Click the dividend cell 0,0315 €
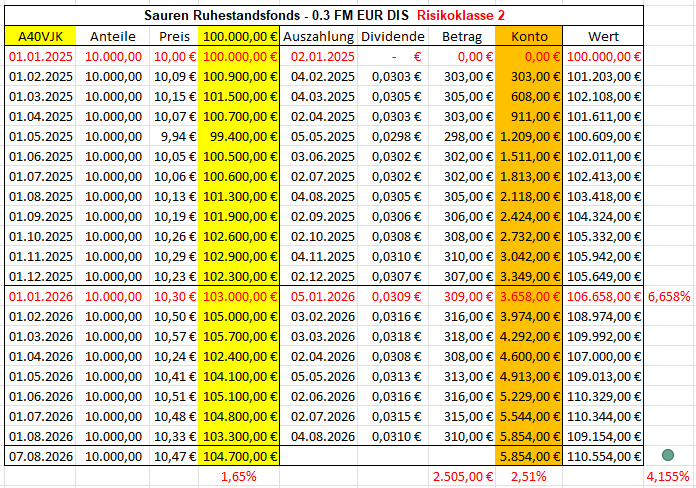This screenshot has height=488, width=696. coord(393,416)
